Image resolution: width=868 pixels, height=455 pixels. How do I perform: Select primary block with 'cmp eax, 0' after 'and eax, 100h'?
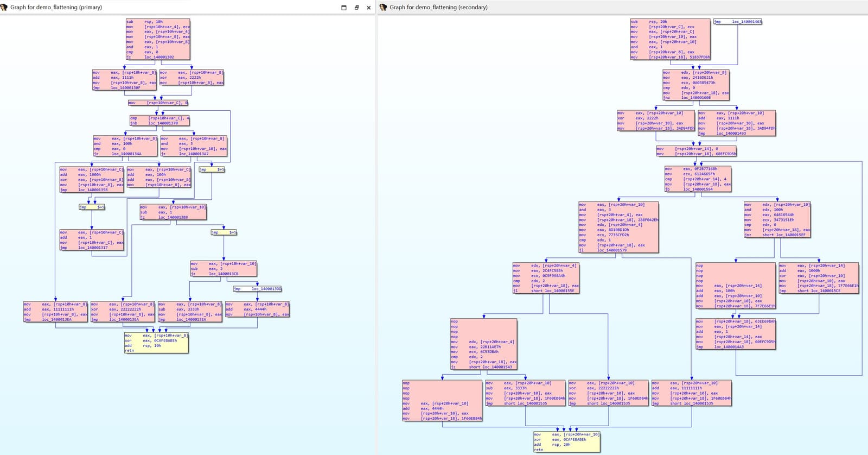point(125,146)
